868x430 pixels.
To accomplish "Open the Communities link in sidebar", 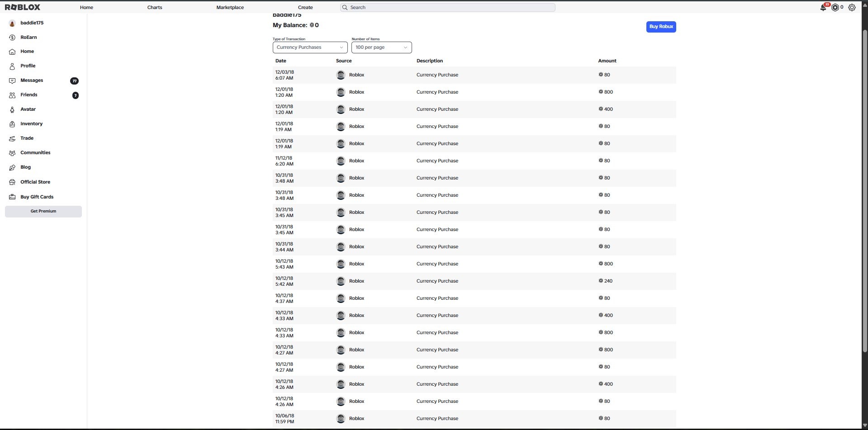I will point(35,153).
